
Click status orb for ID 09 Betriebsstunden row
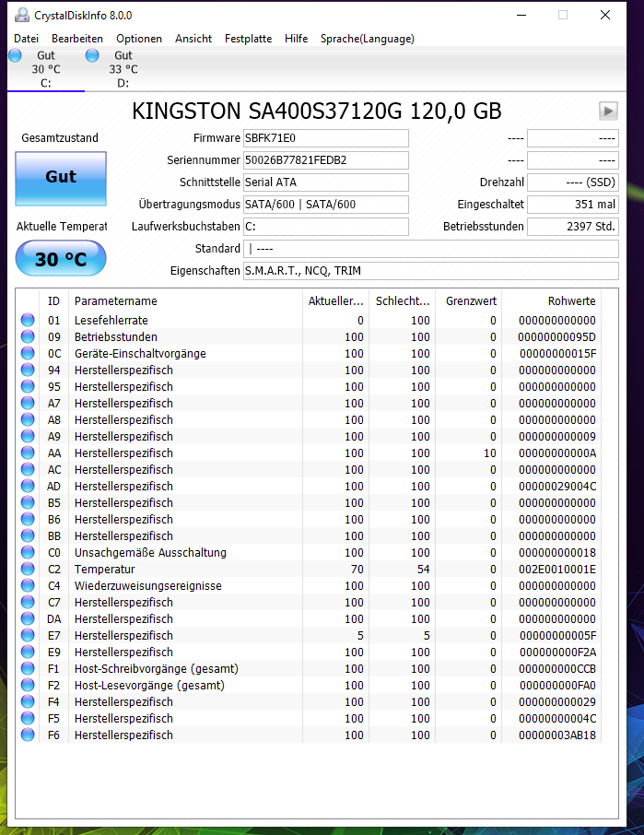pyautogui.click(x=28, y=336)
